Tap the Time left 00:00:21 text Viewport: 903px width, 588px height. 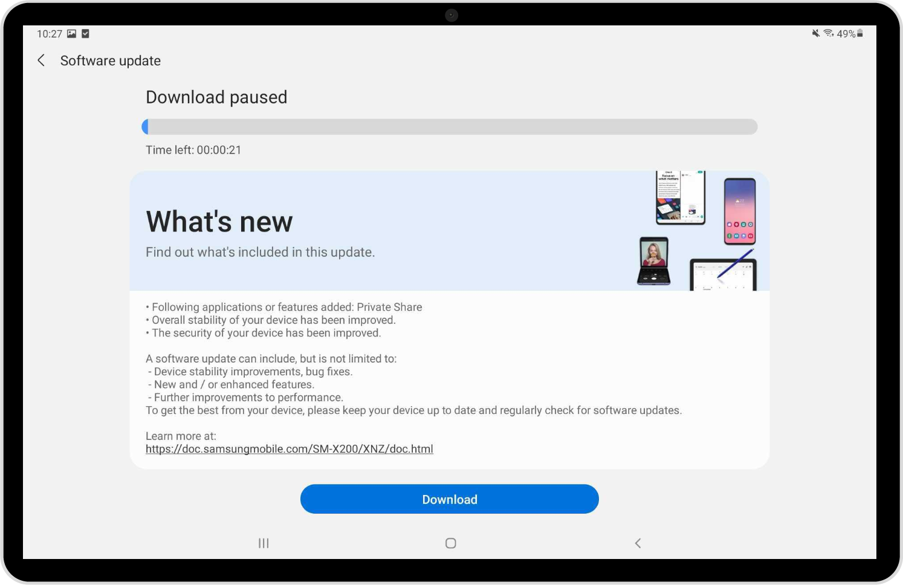(x=193, y=150)
